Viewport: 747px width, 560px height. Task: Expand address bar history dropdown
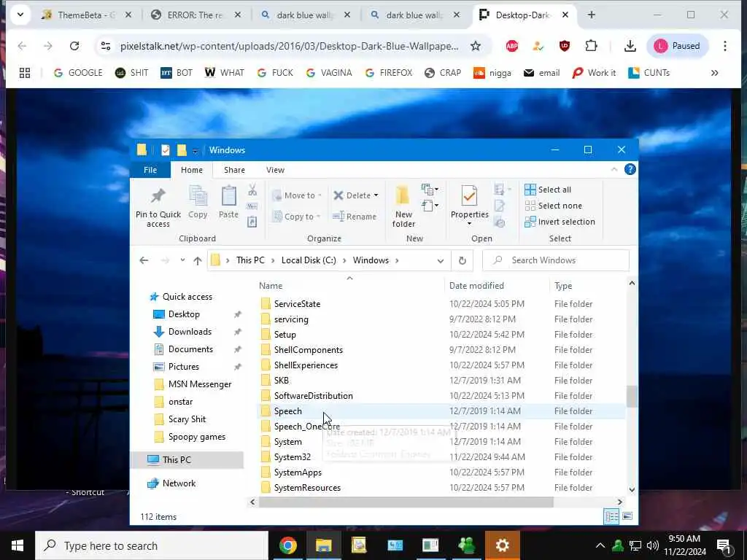click(440, 260)
